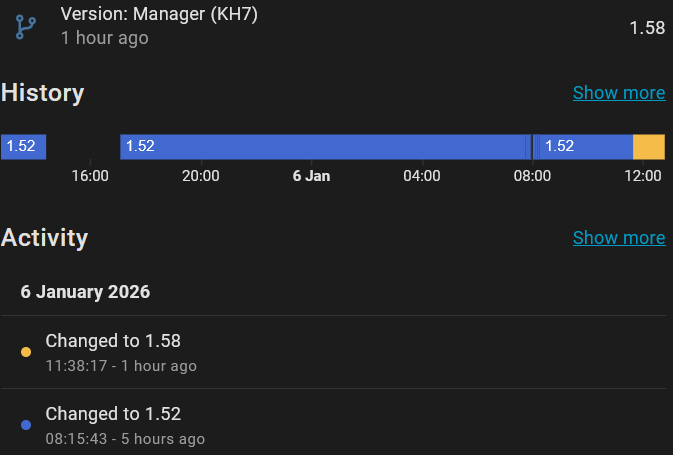Image resolution: width=673 pixels, height=455 pixels.
Task: Click the yellow dot beside Changed to 1.58
Action: coord(26,352)
